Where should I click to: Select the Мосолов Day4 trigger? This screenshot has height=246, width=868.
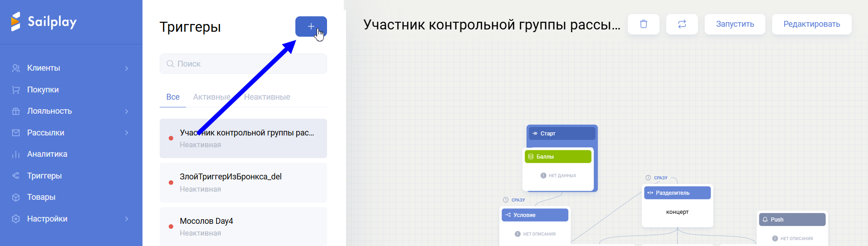tap(243, 226)
